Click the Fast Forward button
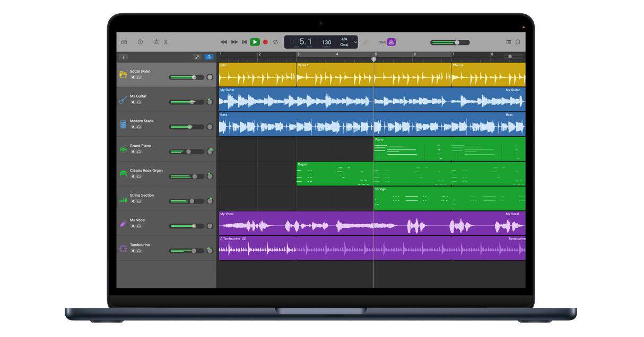This screenshot has height=337, width=644. (234, 42)
